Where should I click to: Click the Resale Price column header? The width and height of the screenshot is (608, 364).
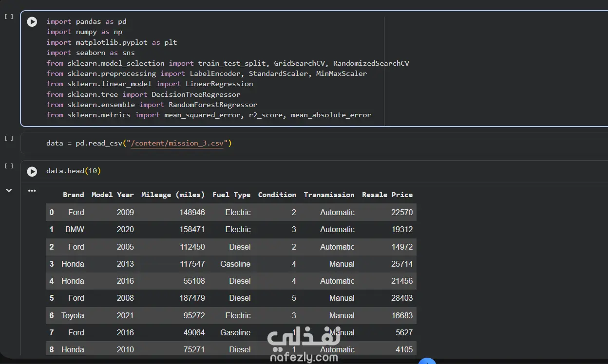387,195
